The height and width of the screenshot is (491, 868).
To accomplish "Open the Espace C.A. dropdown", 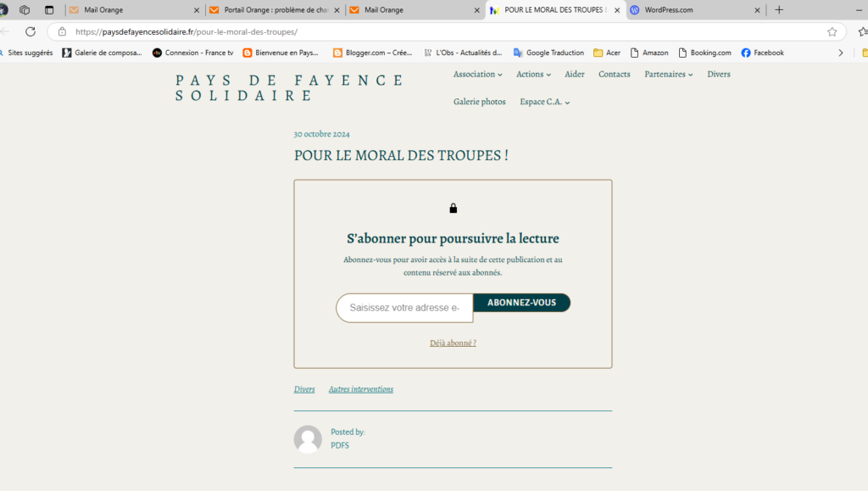I will (544, 102).
